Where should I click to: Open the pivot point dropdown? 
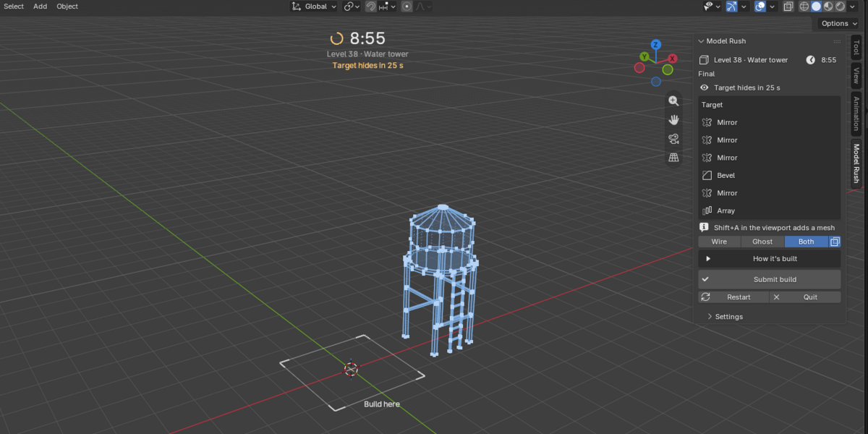point(352,7)
